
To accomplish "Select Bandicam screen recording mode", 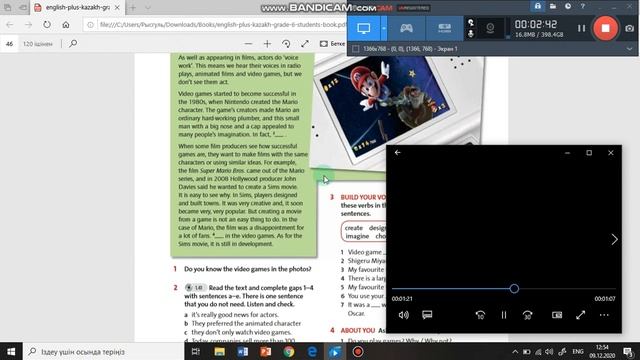I will tap(364, 28).
